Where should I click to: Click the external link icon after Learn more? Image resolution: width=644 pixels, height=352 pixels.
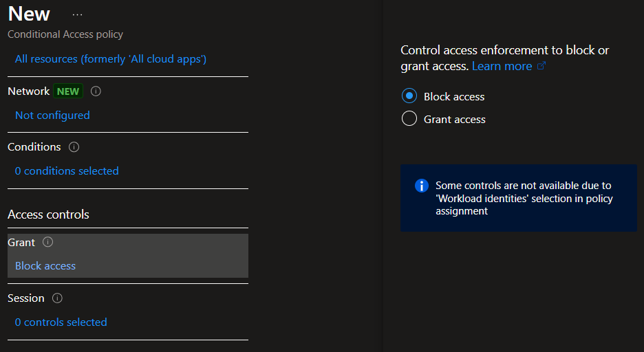[x=541, y=65]
